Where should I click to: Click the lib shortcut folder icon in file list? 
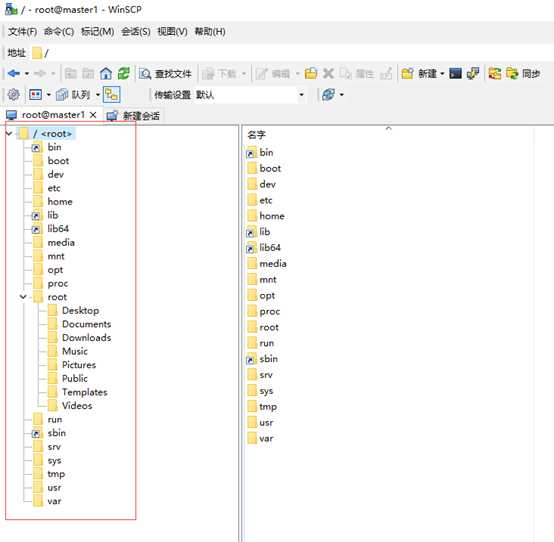pyautogui.click(x=251, y=232)
